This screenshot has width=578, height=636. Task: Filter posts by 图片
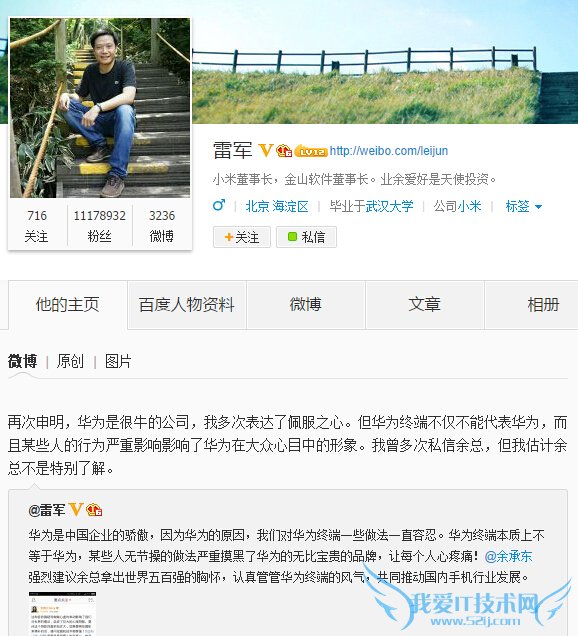118,361
